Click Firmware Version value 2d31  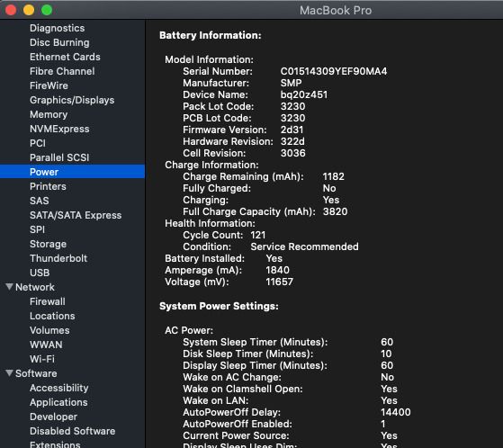292,130
